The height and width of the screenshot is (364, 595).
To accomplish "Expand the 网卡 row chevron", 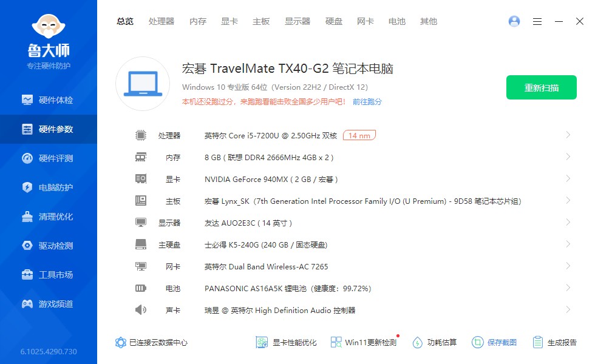I will point(568,266).
